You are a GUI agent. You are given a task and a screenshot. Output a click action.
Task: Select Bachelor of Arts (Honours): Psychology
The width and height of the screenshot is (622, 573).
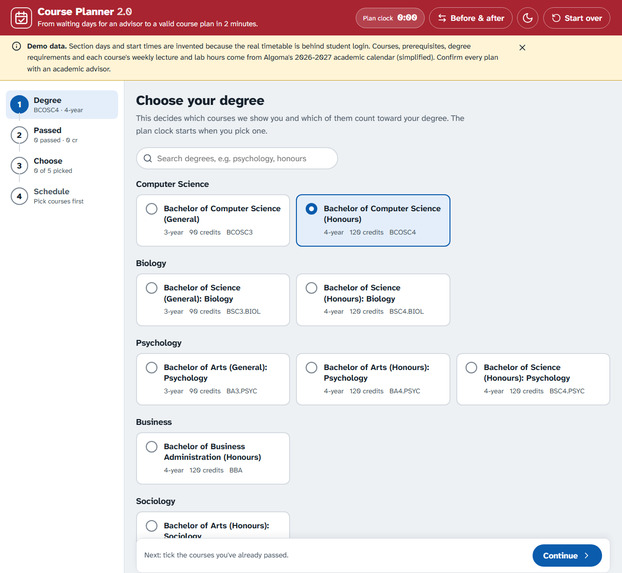(373, 379)
